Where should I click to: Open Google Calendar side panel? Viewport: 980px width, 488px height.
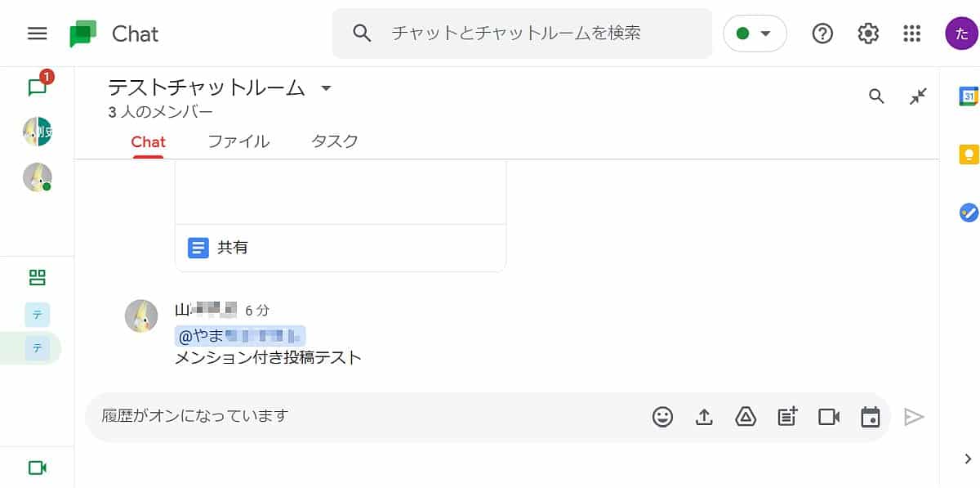tap(969, 96)
